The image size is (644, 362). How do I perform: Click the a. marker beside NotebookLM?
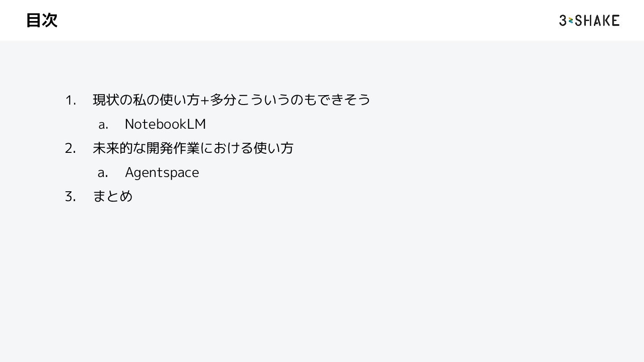103,125
